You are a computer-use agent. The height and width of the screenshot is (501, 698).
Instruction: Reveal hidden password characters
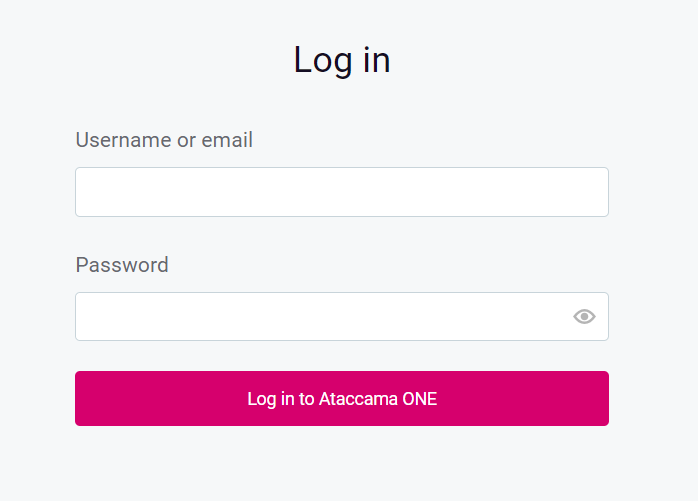click(584, 317)
